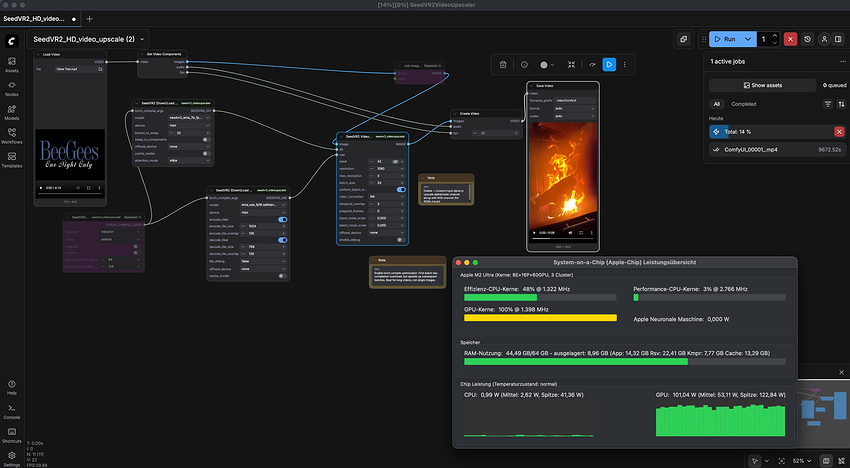Open the Assets sidebar panel
Image resolution: width=850 pixels, height=468 pixels.
coord(11,67)
